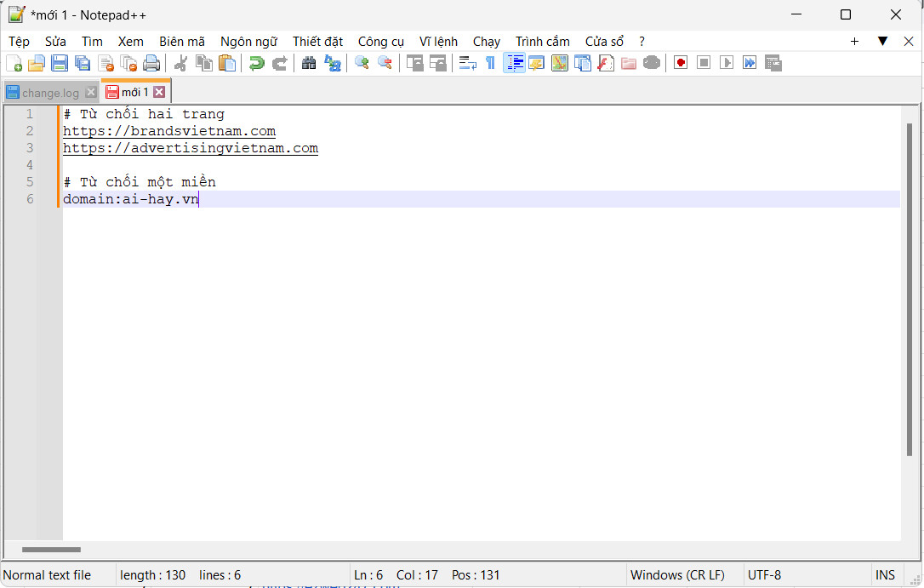Click the Save All toolbar icon
This screenshot has height=588, width=924.
coord(83,63)
